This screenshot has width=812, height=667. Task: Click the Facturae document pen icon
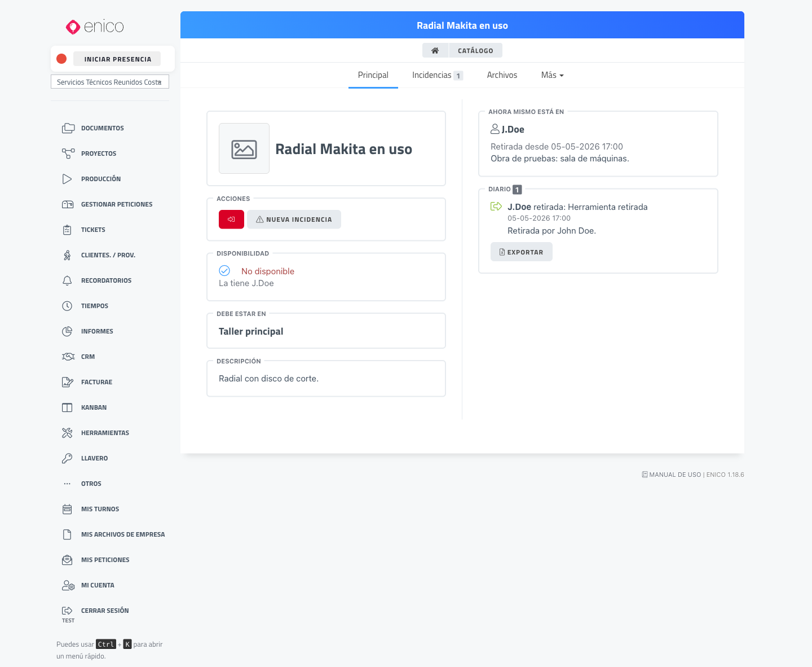68,382
